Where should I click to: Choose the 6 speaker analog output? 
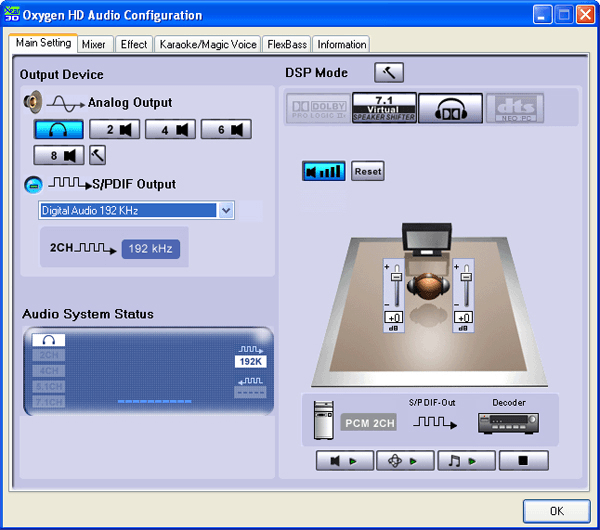225,129
